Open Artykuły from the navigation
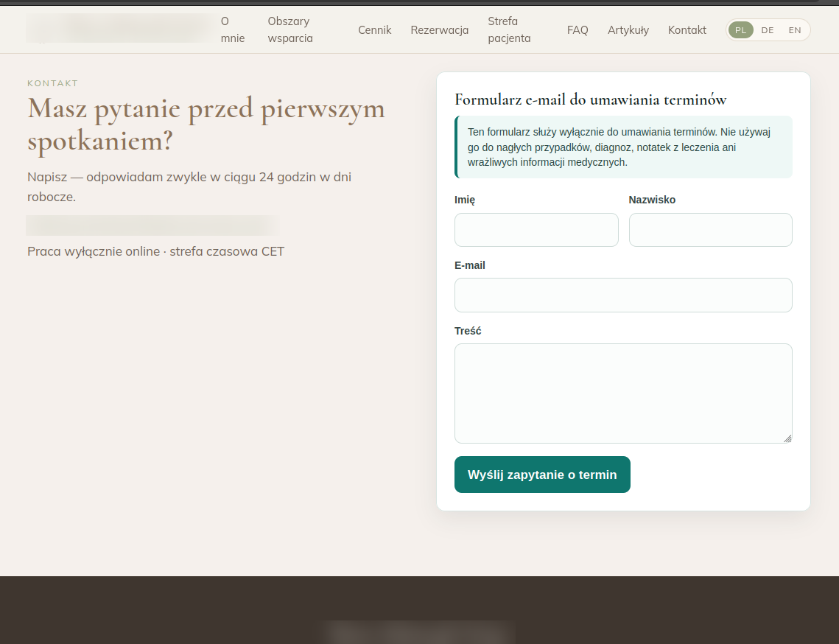839x644 pixels. click(628, 30)
